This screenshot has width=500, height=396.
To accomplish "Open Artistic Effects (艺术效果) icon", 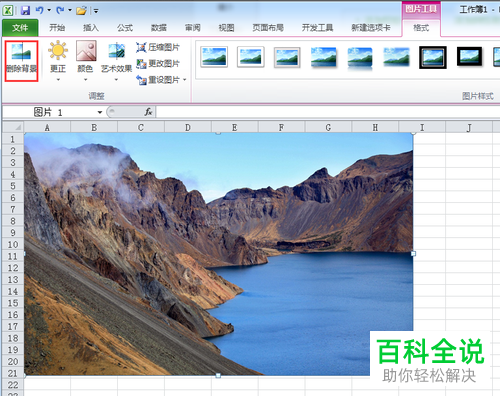I will click(x=116, y=51).
